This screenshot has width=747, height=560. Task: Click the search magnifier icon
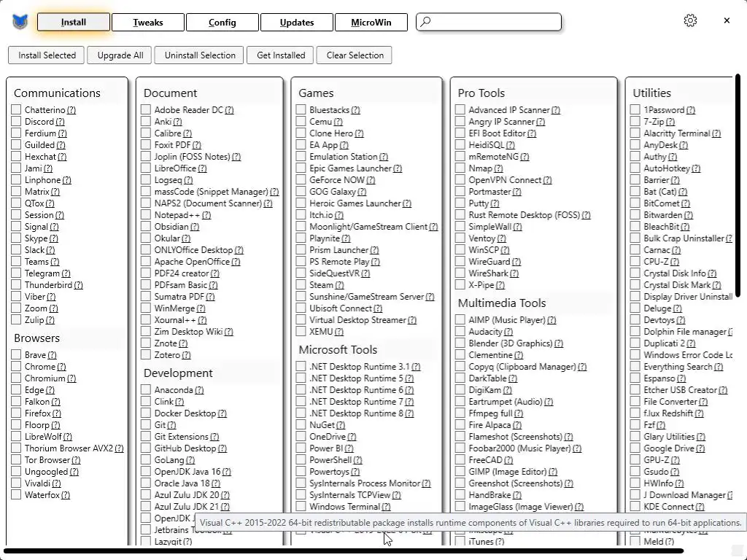click(x=425, y=21)
